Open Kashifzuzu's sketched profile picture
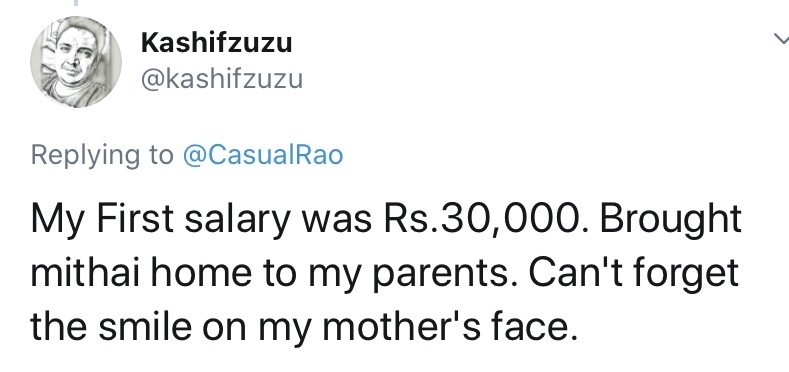This screenshot has width=789, height=372. (x=76, y=62)
